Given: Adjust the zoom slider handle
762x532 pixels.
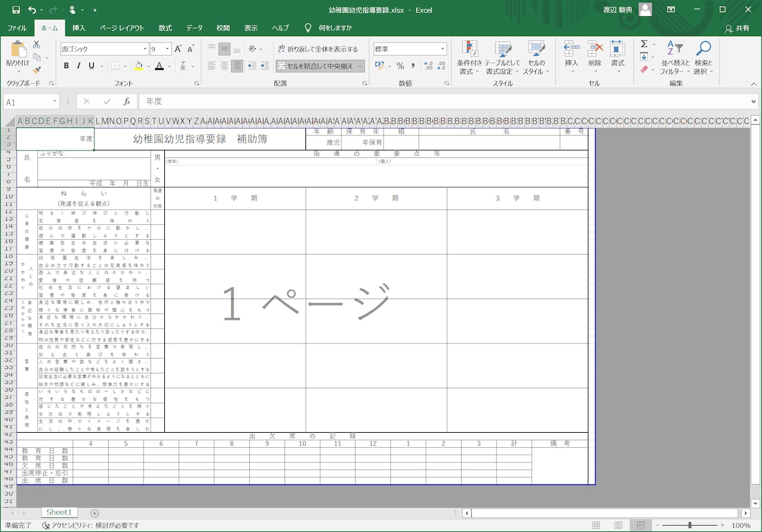Looking at the screenshot, I should coord(690,525).
